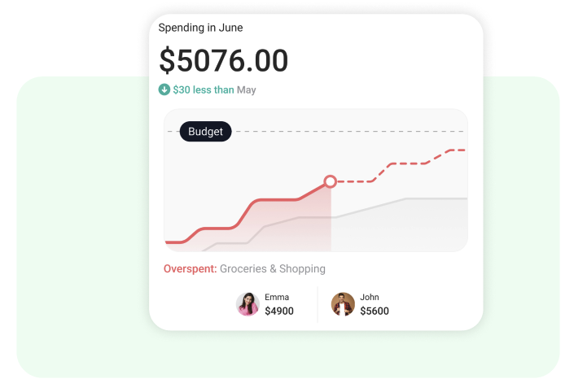Click John's $5600 amount

coord(375,311)
